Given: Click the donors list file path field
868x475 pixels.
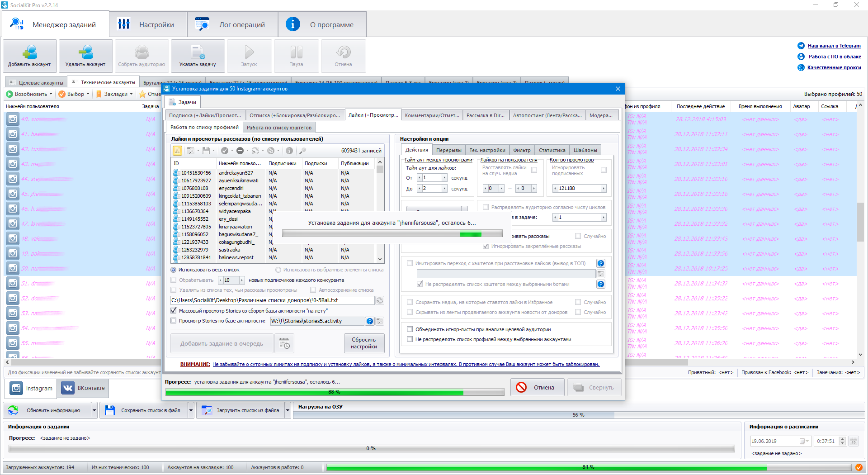Looking at the screenshot, I should tap(272, 300).
